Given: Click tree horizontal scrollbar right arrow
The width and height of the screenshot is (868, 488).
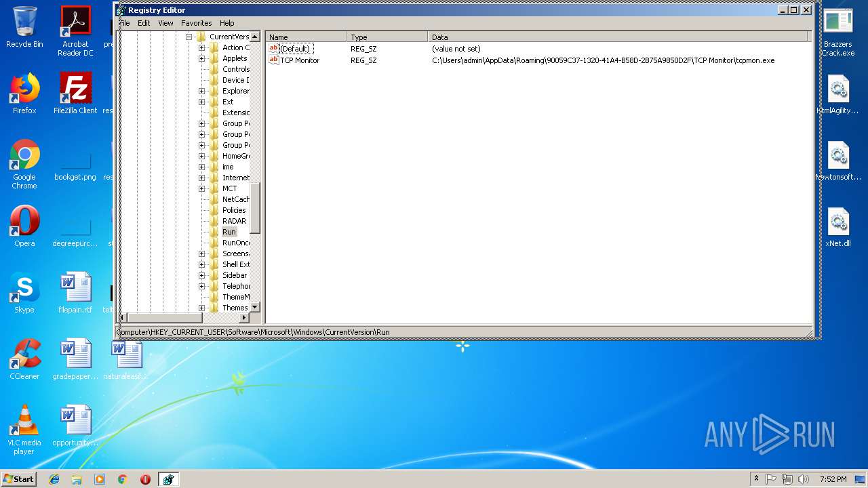Looking at the screenshot, I should click(x=245, y=317).
